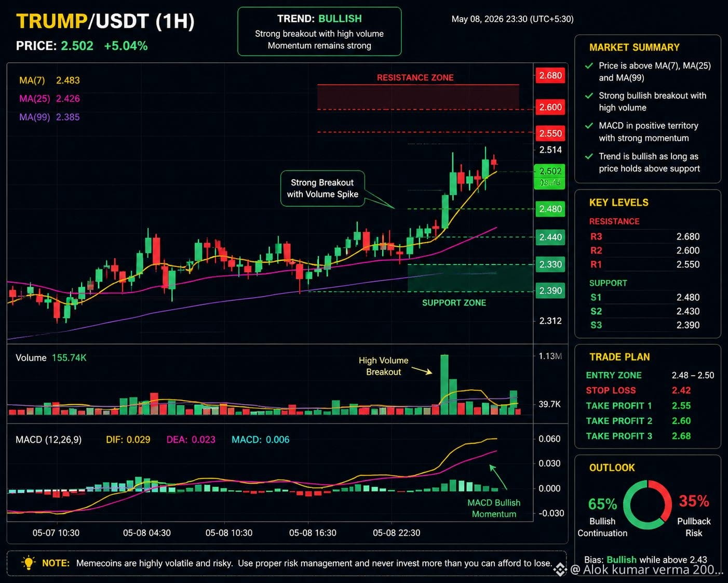The image size is (728, 583).
Task: Click the MARKET SUMMARY heading
Action: click(x=635, y=48)
